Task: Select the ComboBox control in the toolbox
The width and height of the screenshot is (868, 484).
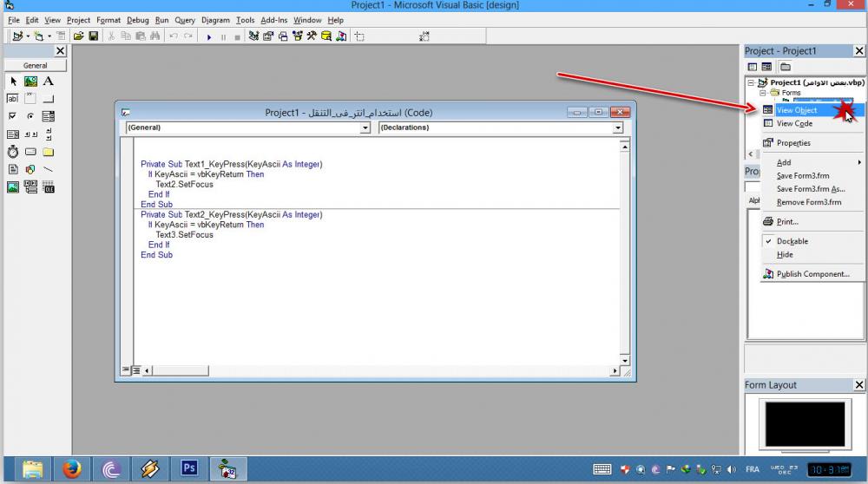Action: (48, 116)
